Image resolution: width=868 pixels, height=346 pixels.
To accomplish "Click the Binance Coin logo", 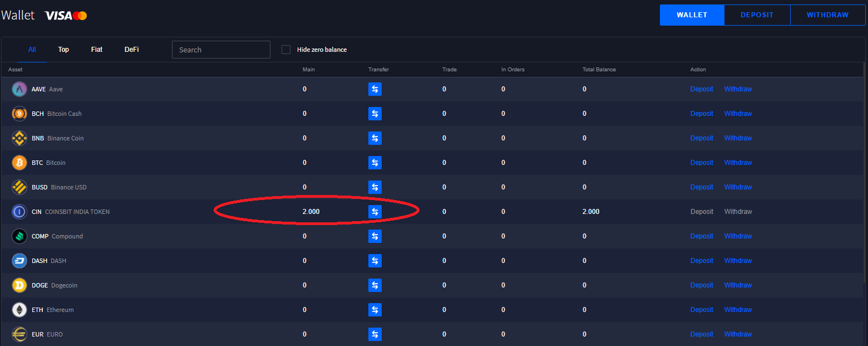I will (19, 138).
